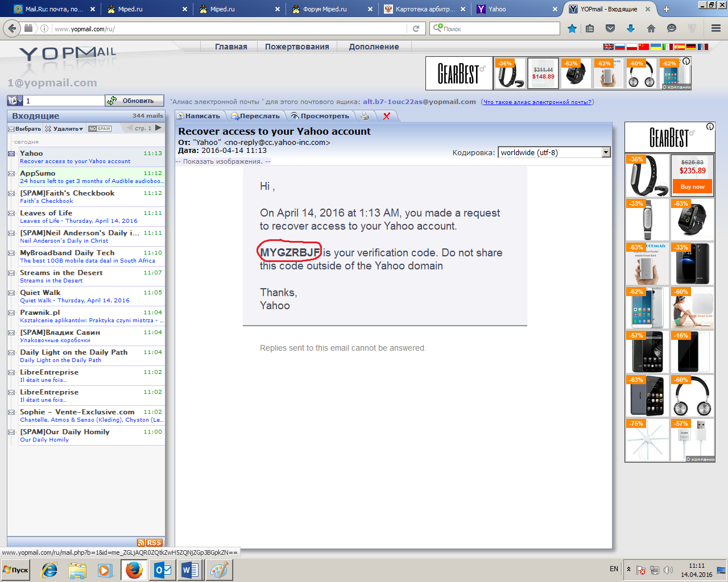
Task: Click the Обновить button
Action: 135,101
